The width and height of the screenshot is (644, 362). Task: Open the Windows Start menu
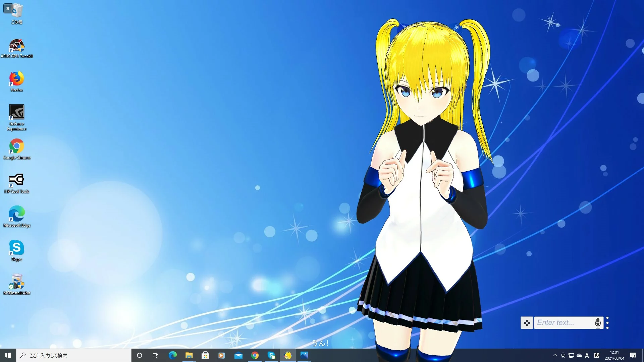coord(8,355)
